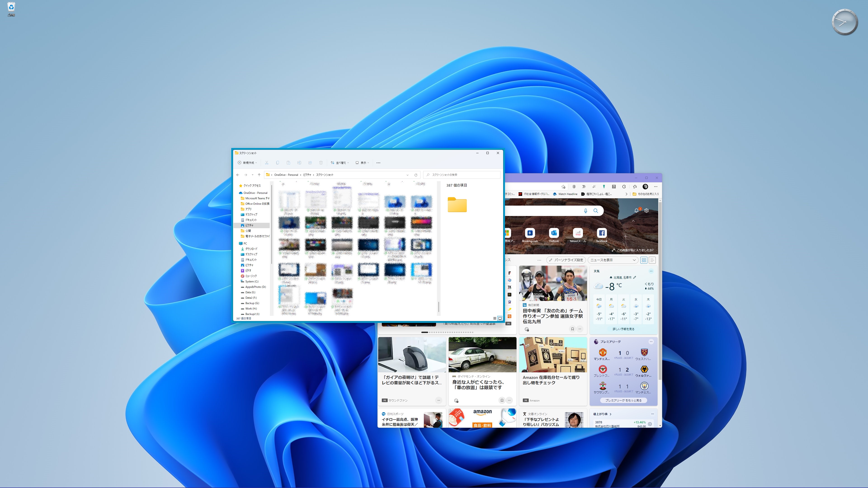Open the notifications bell with badge 3
The height and width of the screenshot is (488, 868).
[x=637, y=210]
